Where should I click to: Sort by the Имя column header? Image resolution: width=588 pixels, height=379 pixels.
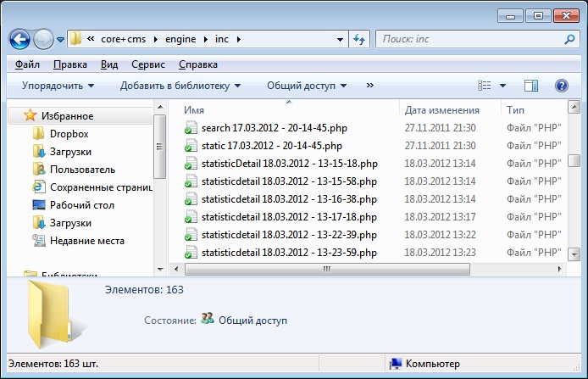pos(194,110)
